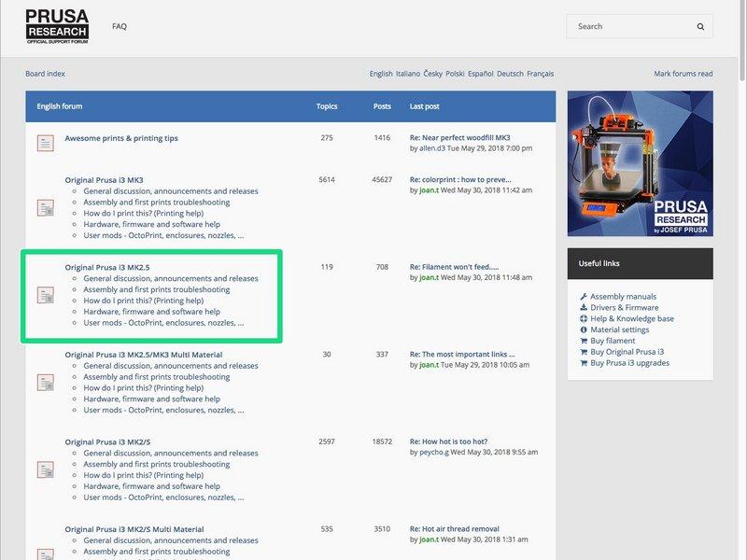Switch forum language to Español
Image resolution: width=747 pixels, height=560 pixels.
(480, 74)
